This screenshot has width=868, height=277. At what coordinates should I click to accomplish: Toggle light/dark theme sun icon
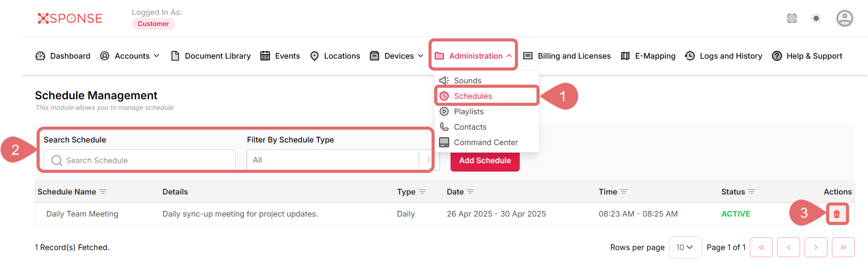coord(816,19)
